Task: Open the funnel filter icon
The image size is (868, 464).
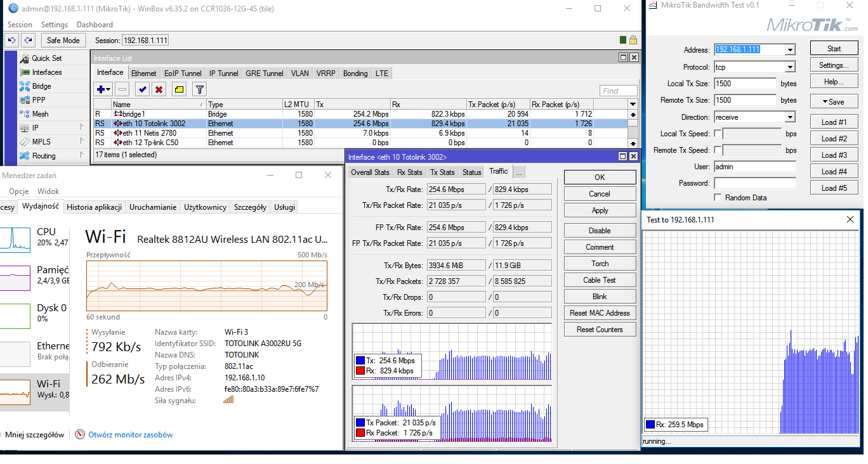Action: point(199,90)
